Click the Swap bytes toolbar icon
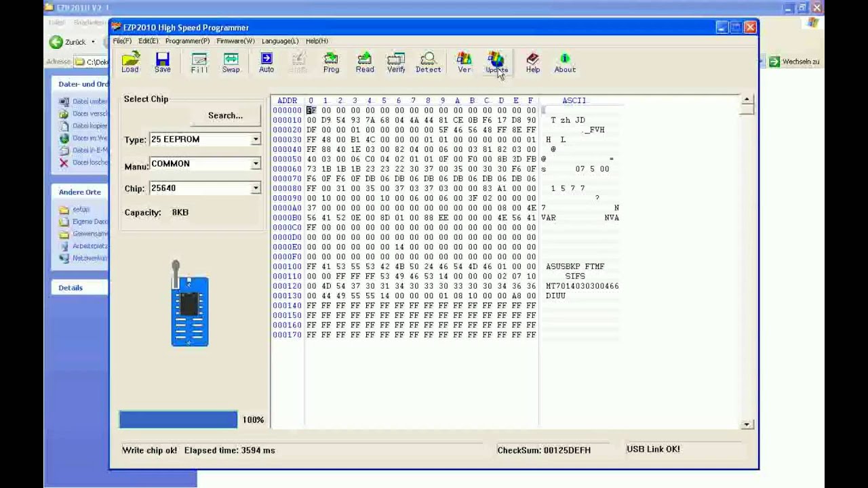The height and width of the screenshot is (488, 868). point(231,62)
